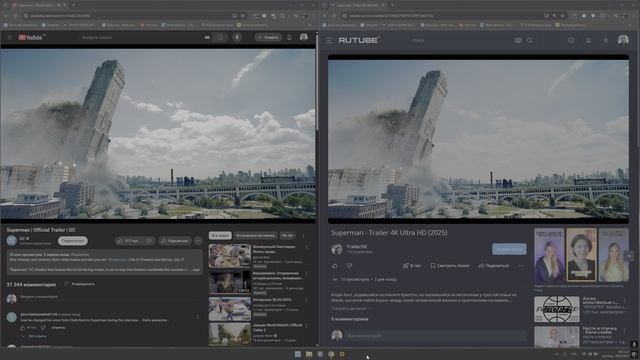Click the YouTube add comment field
The height and width of the screenshot is (360, 640).
pyautogui.click(x=110, y=297)
